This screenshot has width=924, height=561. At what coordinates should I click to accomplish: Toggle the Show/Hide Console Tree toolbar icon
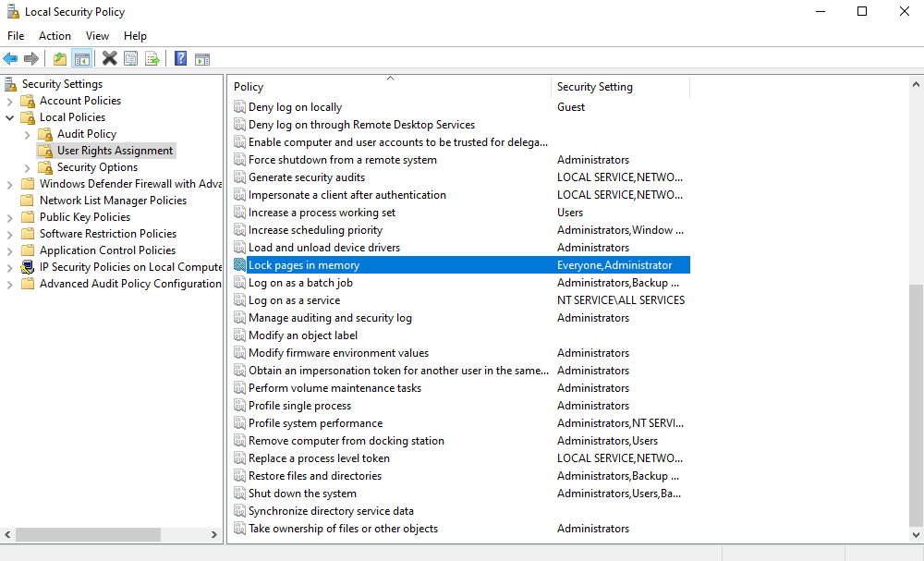[x=82, y=58]
